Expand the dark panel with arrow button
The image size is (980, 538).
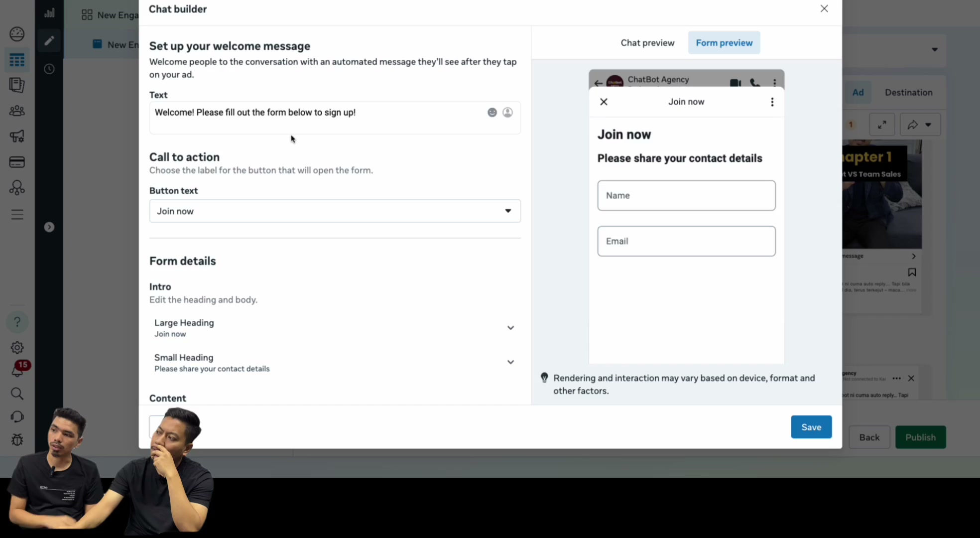click(49, 227)
